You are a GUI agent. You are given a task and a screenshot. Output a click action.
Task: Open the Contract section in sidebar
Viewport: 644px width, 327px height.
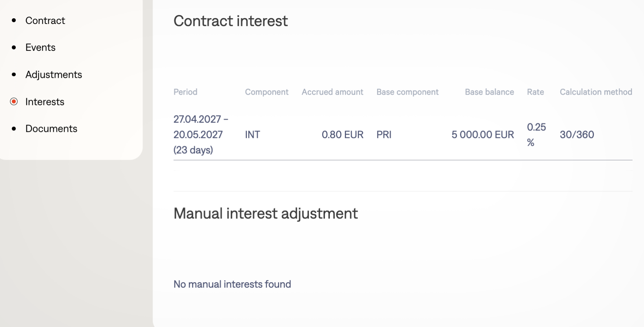tap(45, 21)
